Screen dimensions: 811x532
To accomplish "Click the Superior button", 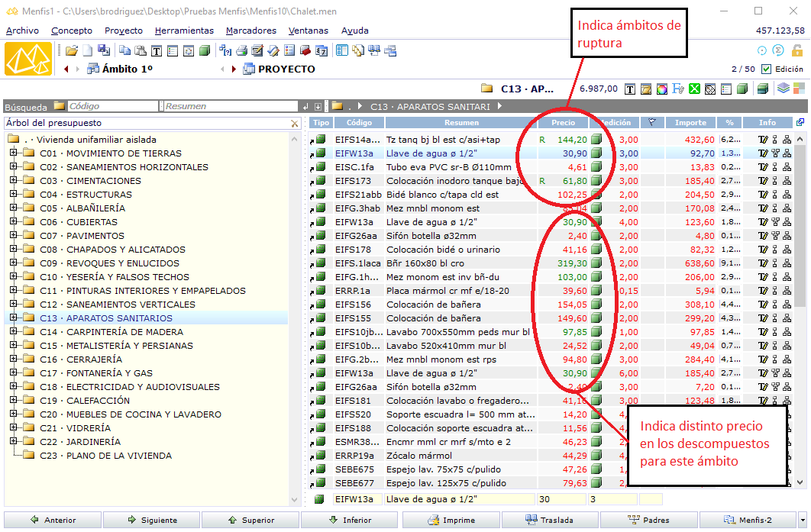I will (250, 520).
